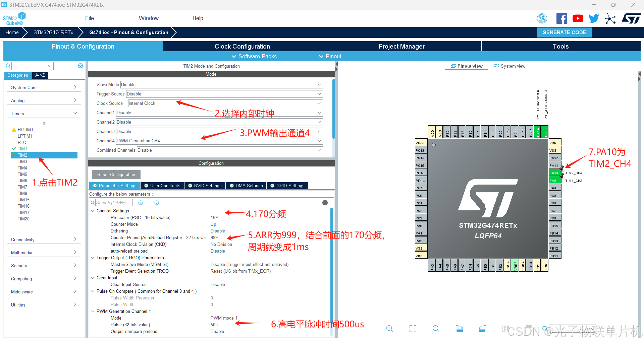Open the Software Packs dropdown menu

(254, 56)
